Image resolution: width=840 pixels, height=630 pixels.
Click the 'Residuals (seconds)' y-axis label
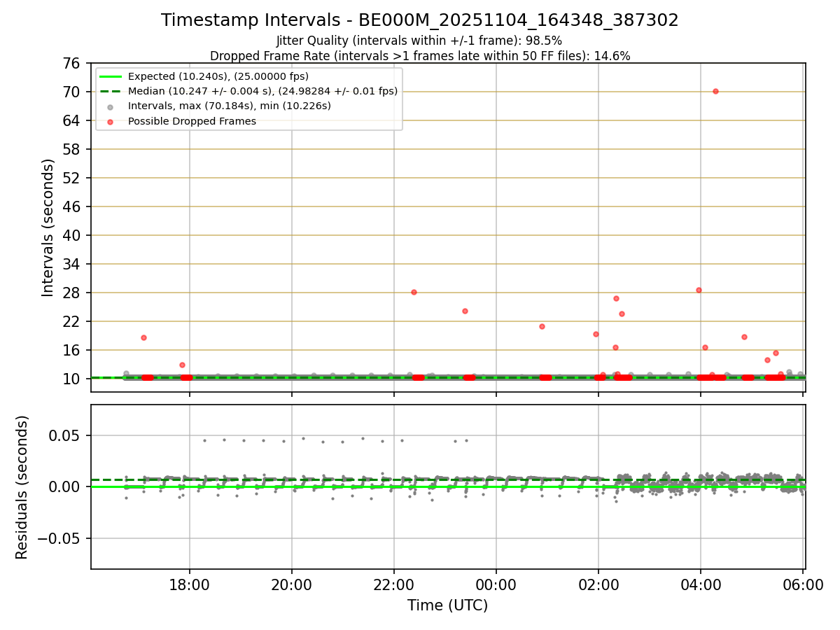(x=22, y=487)
